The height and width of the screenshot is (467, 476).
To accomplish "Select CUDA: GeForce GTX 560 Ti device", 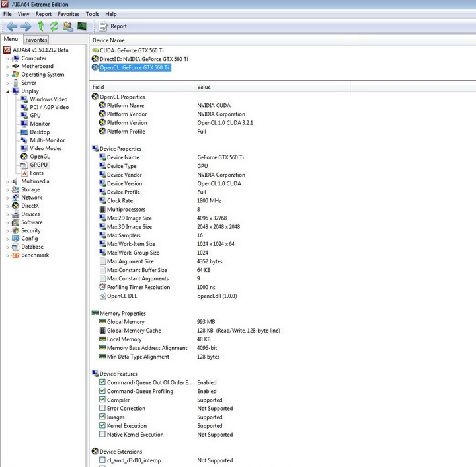I will point(128,50).
